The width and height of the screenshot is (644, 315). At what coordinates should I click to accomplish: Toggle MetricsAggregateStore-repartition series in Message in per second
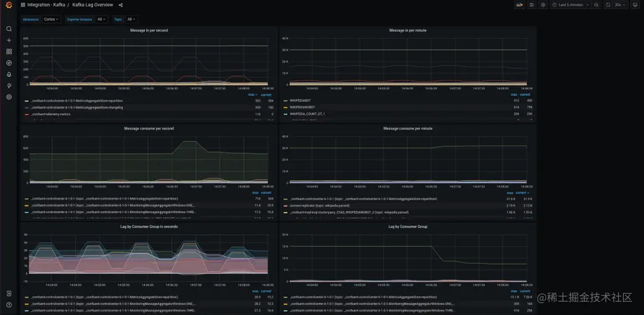click(x=77, y=101)
